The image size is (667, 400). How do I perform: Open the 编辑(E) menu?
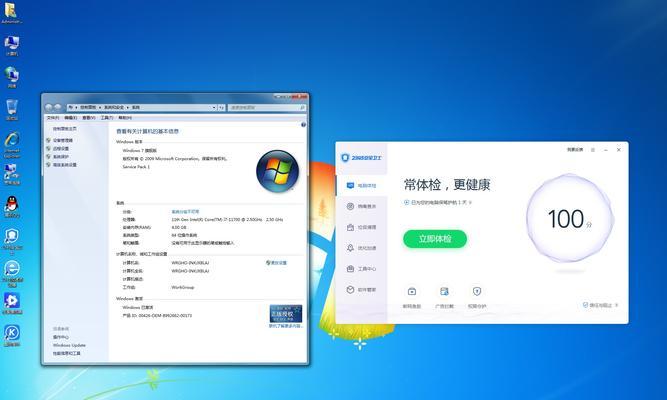pyautogui.click(x=71, y=118)
